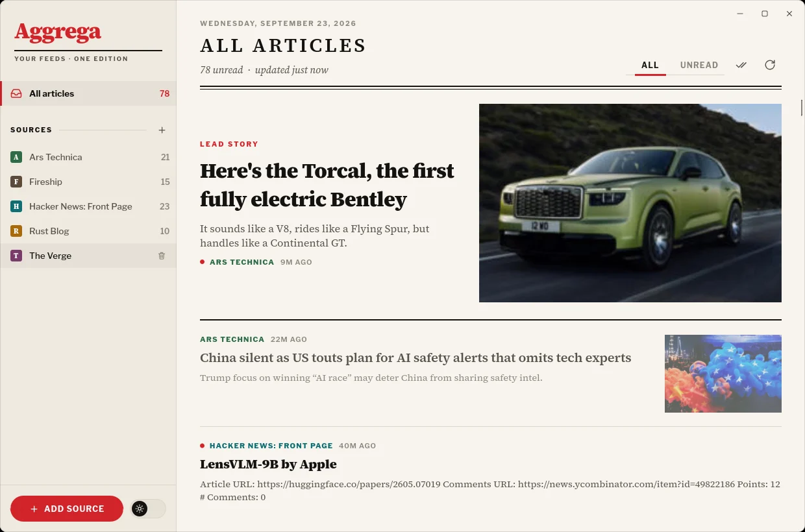Screen dimensions: 805x532
Task: Click the flags thumbnail of China article
Action: click(x=723, y=374)
